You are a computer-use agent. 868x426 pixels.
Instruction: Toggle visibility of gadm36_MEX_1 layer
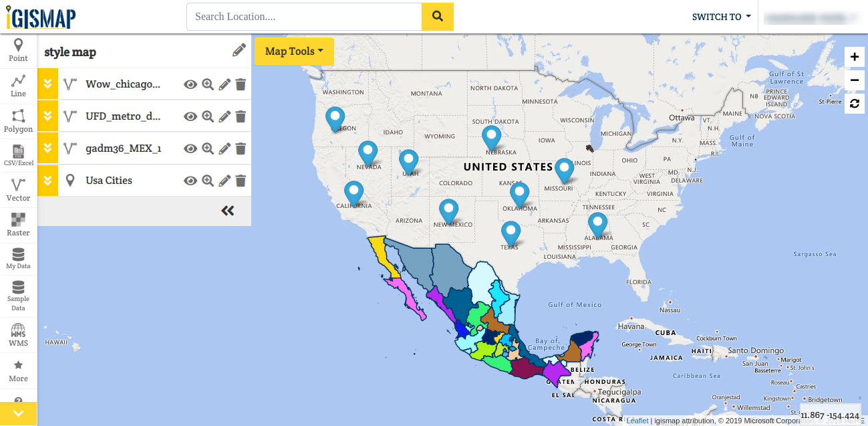click(190, 148)
